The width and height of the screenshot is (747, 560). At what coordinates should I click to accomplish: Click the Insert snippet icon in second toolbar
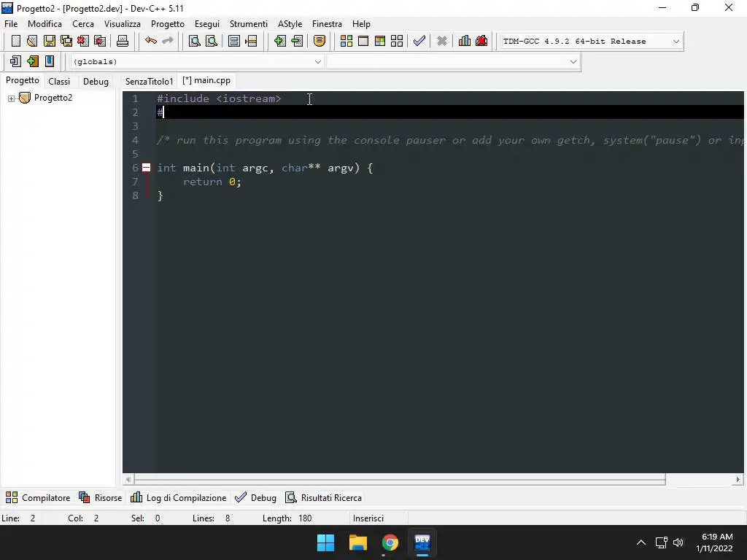click(x=16, y=61)
